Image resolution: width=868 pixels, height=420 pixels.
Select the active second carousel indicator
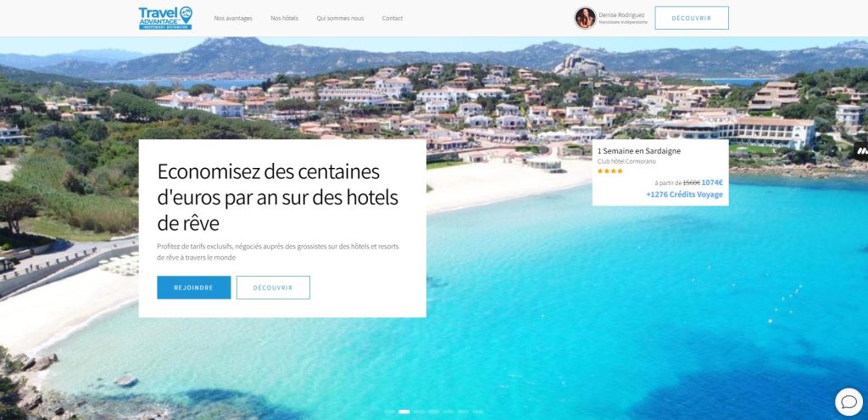(404, 412)
